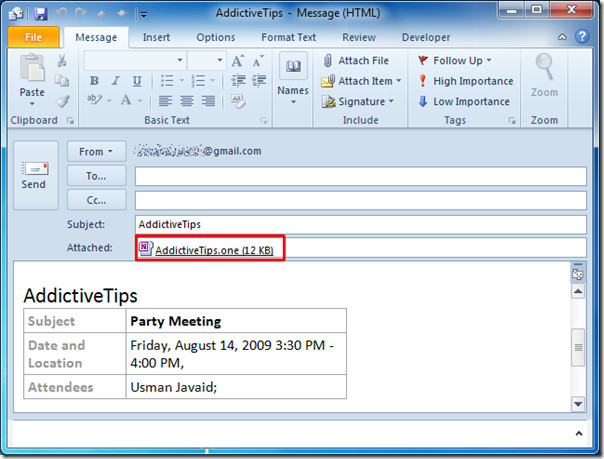Switch to the Developer tab
The image size is (604, 459).
tap(426, 37)
